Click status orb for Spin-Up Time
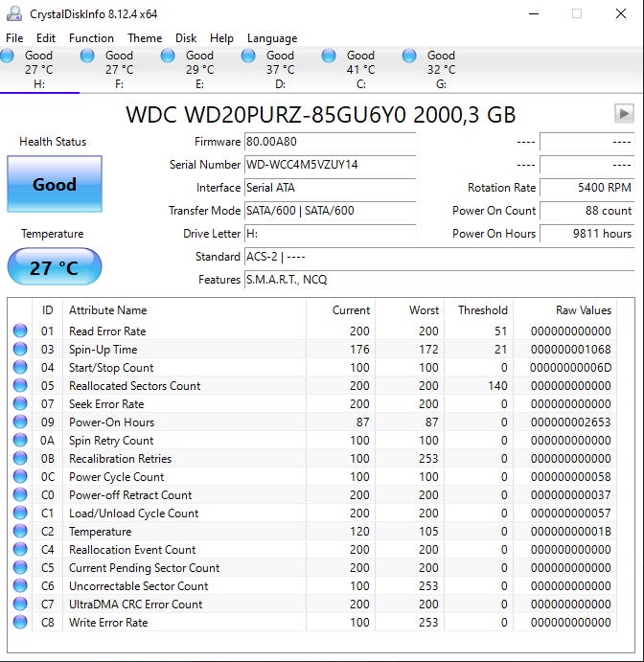The width and height of the screenshot is (644, 662). click(20, 349)
